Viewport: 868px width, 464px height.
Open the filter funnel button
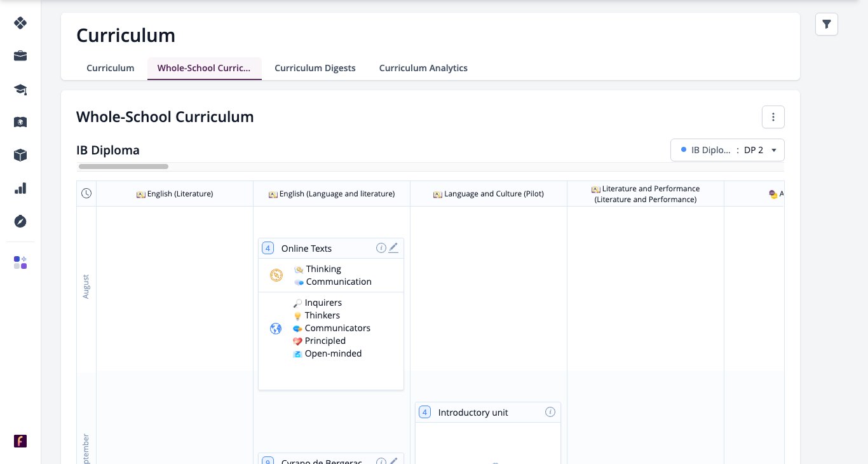(x=827, y=24)
